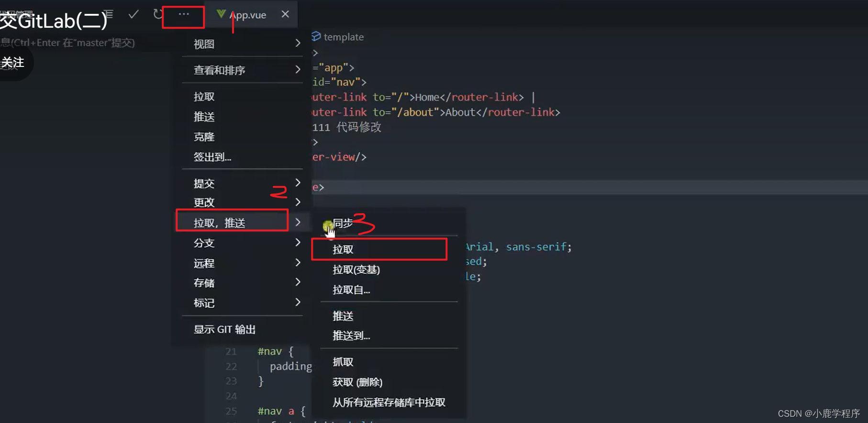Expand the 存储 submenu arrow
The image size is (868, 423).
298,282
